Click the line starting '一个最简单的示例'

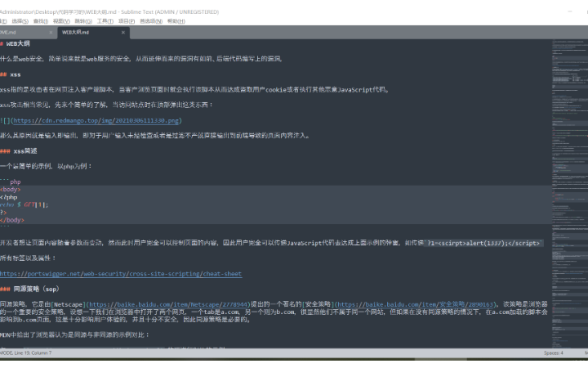tap(46, 166)
